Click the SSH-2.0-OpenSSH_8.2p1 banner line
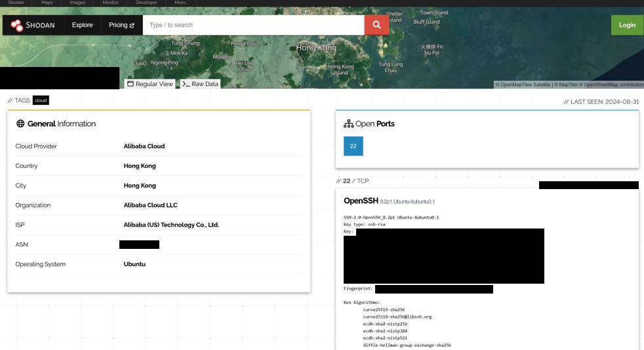This screenshot has width=644, height=350. [x=391, y=217]
